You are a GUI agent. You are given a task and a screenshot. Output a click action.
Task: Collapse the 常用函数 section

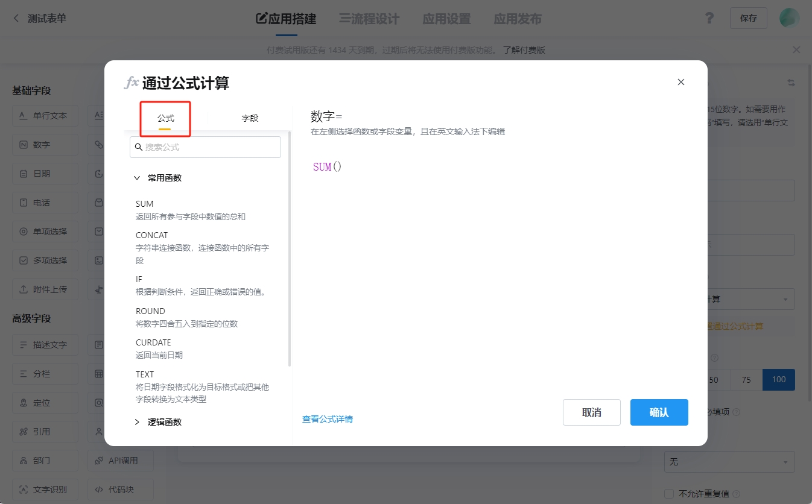[157, 177]
